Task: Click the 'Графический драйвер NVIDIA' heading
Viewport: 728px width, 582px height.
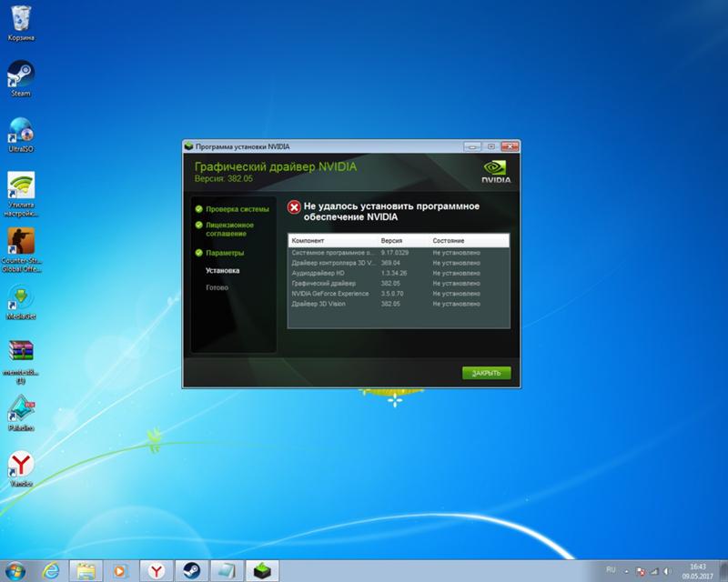Action: 276,166
